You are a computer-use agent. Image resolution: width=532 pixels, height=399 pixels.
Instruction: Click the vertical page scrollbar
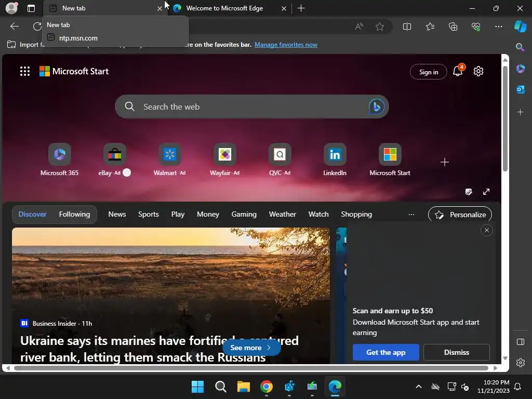(x=505, y=119)
